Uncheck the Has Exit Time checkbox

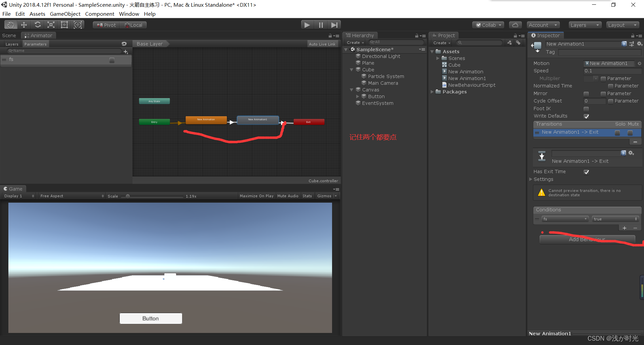586,172
